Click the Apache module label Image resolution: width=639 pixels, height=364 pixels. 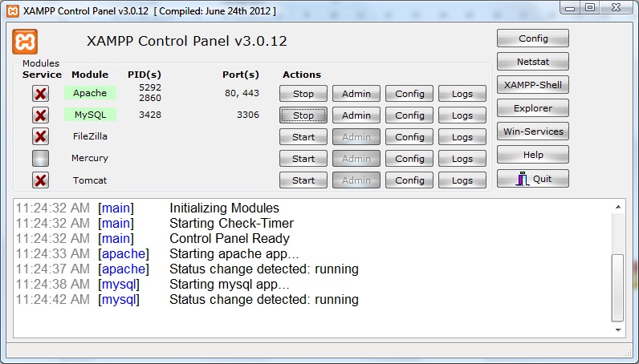pos(90,93)
